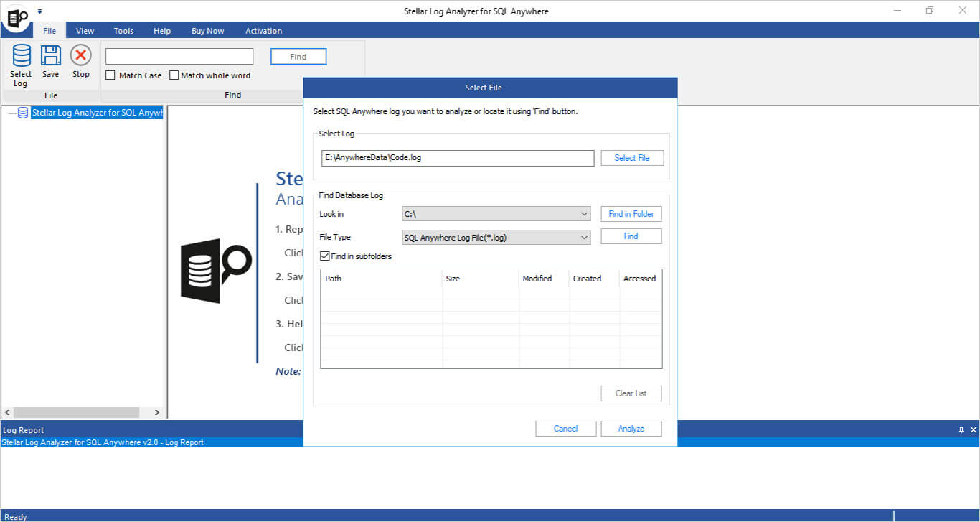Click the Stop red X icon
This screenshot has height=522, width=980.
point(80,55)
